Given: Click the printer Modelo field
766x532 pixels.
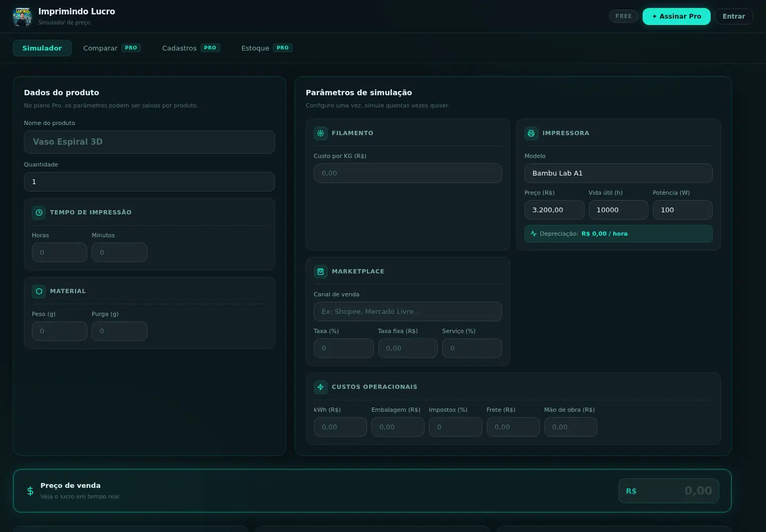Looking at the screenshot, I should 619,173.
